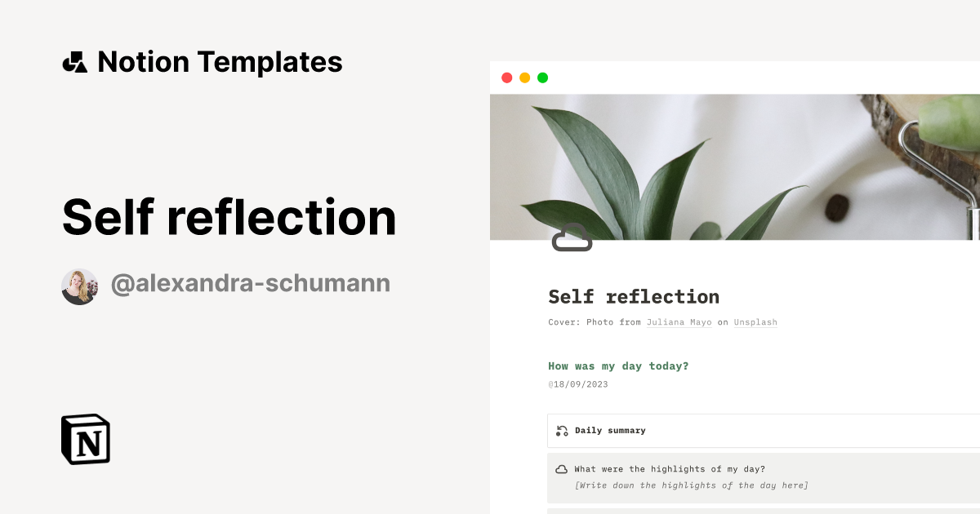This screenshot has width=980, height=514.
Task: Click the @alexandra-schumann username
Action: 251,283
